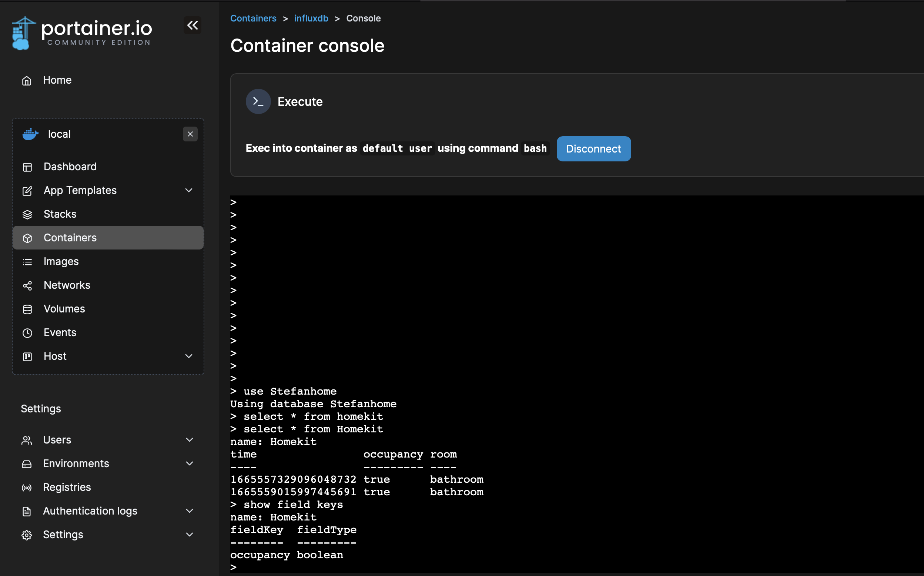
Task: Click the Networks share icon
Action: [x=27, y=286]
